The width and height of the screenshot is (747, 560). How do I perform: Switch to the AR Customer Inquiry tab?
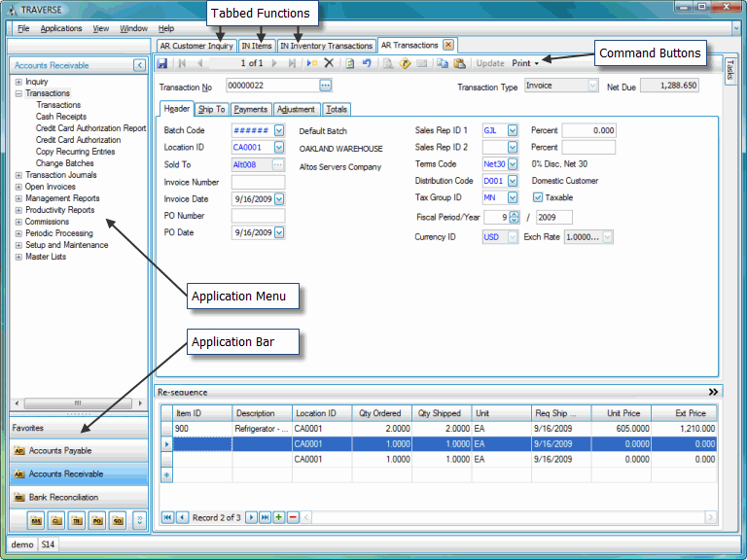point(196,46)
